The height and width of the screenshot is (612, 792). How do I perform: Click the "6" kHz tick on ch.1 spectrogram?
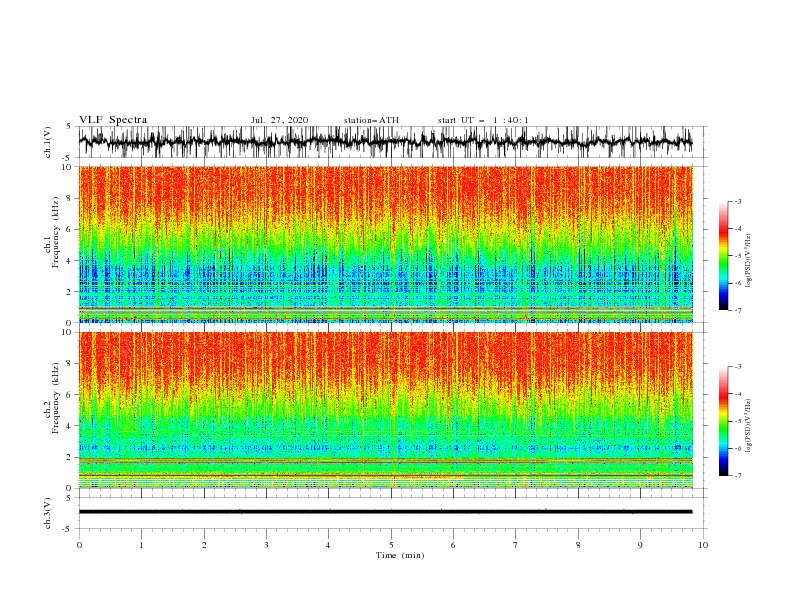coord(69,229)
